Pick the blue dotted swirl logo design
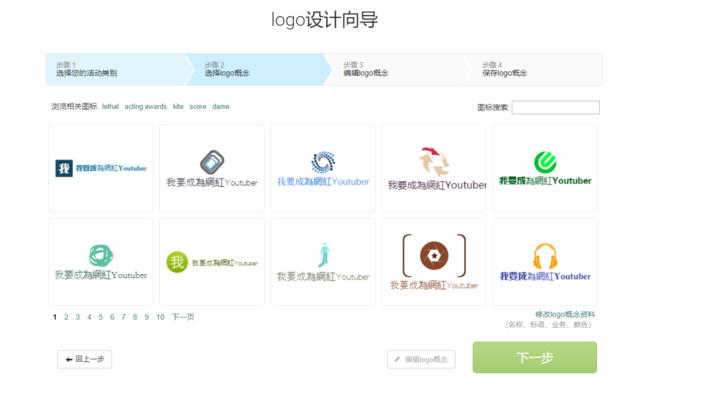This screenshot has height=406, width=728. tap(323, 168)
